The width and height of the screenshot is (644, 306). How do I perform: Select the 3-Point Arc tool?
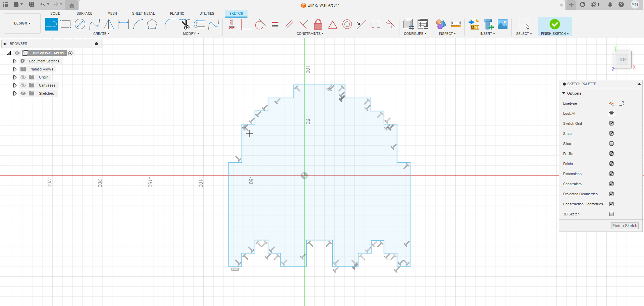coord(138,24)
